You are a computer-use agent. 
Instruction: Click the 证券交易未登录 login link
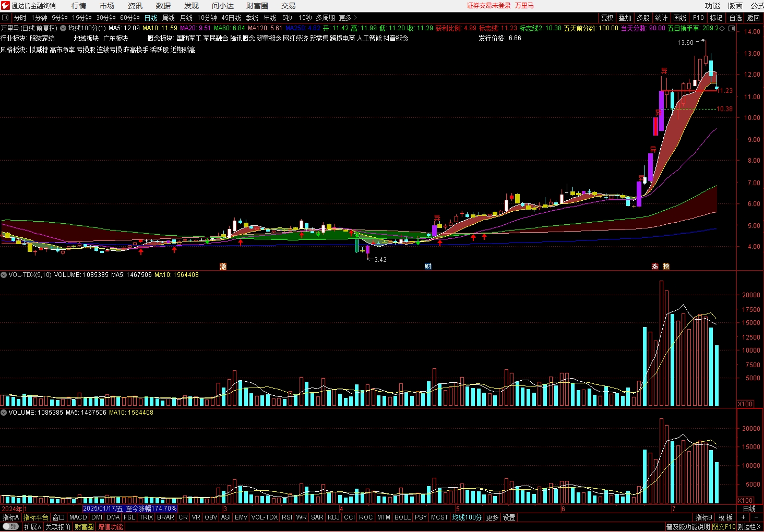click(x=489, y=6)
